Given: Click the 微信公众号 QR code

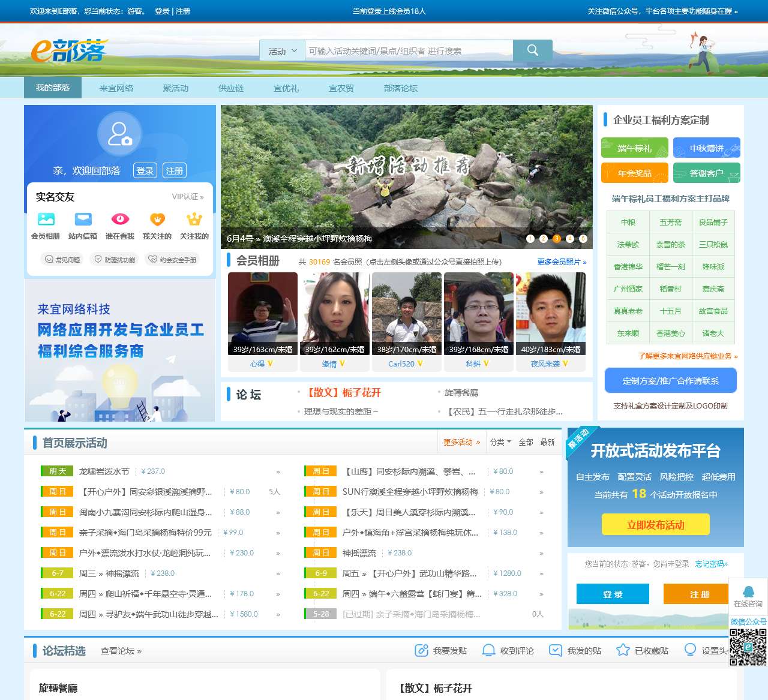Looking at the screenshot, I should (x=748, y=647).
